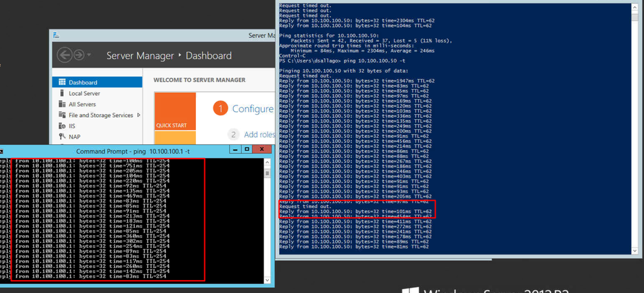Expand File and Storage Services arrow
Viewport: 644px width, 293px height.
click(139, 115)
